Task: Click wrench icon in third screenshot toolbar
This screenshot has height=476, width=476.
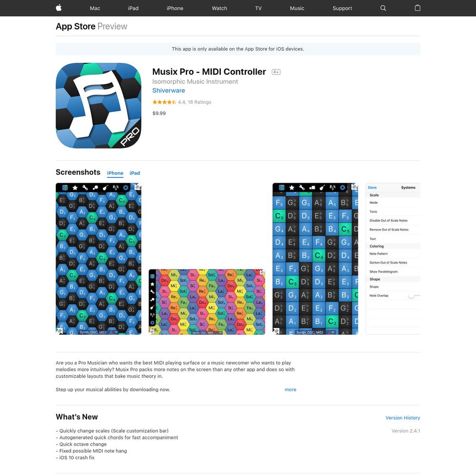Action: (x=302, y=188)
